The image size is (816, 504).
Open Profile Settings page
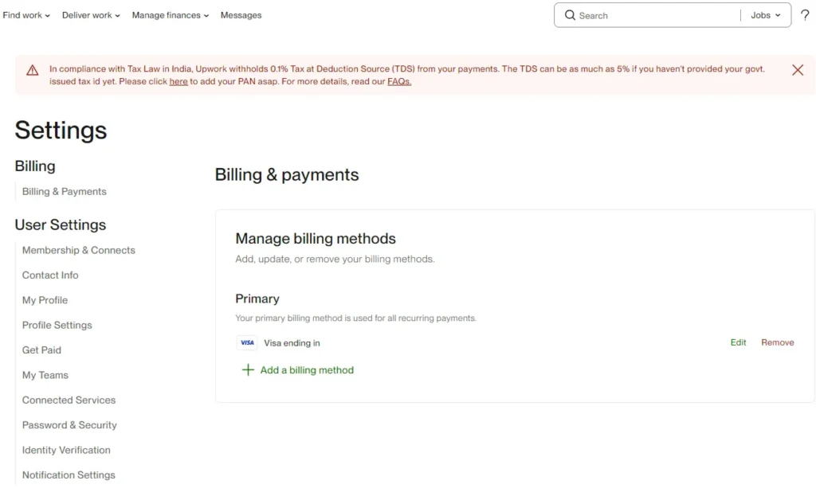pyautogui.click(x=57, y=325)
